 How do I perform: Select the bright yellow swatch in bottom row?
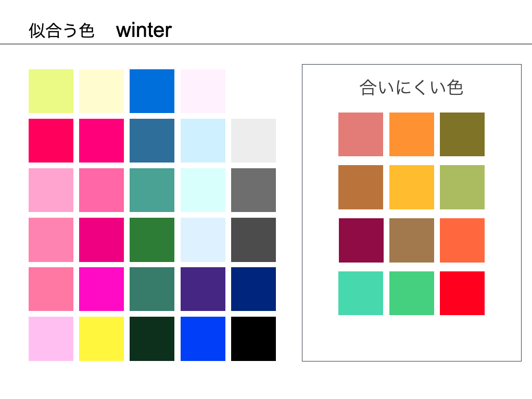click(x=102, y=339)
